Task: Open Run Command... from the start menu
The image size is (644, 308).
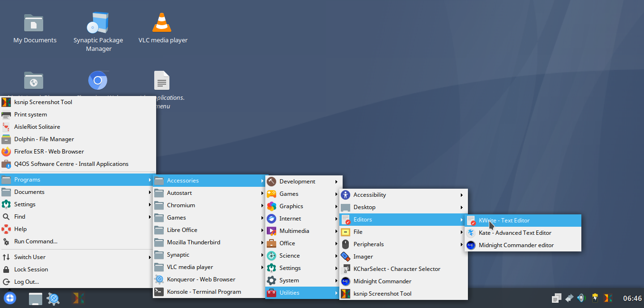Action: [36, 241]
